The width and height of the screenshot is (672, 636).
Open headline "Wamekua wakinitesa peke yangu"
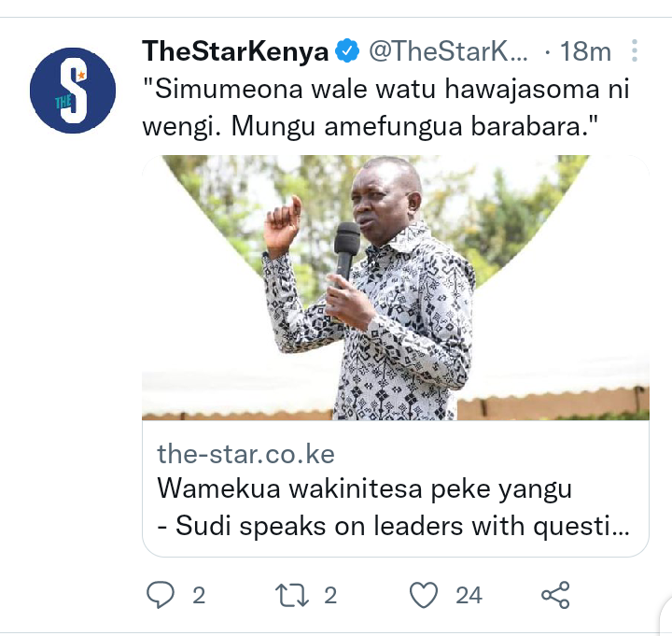pyautogui.click(x=364, y=488)
